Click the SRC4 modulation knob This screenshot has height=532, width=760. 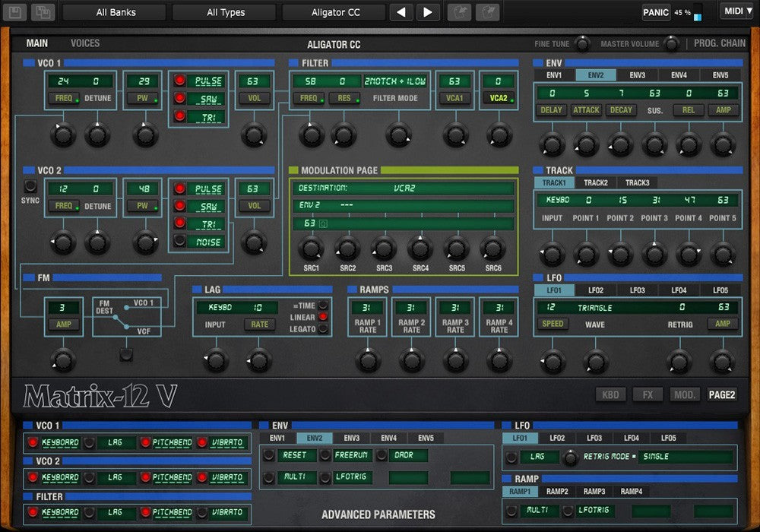pyautogui.click(x=420, y=249)
